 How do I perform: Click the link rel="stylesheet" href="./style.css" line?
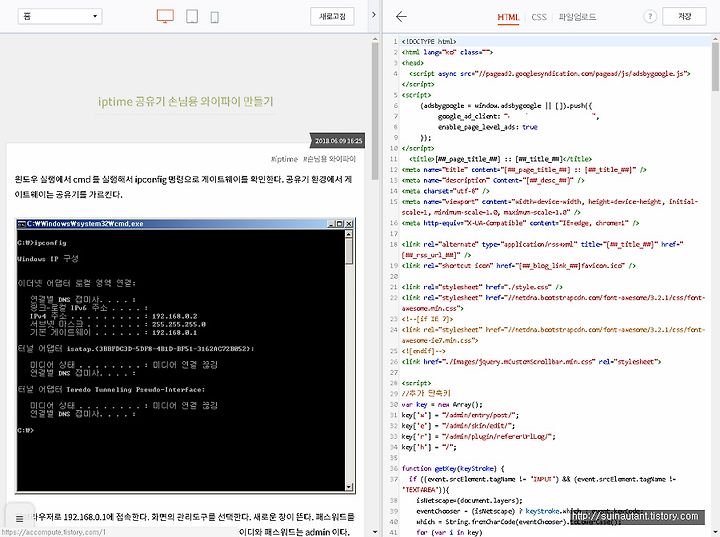point(482,287)
